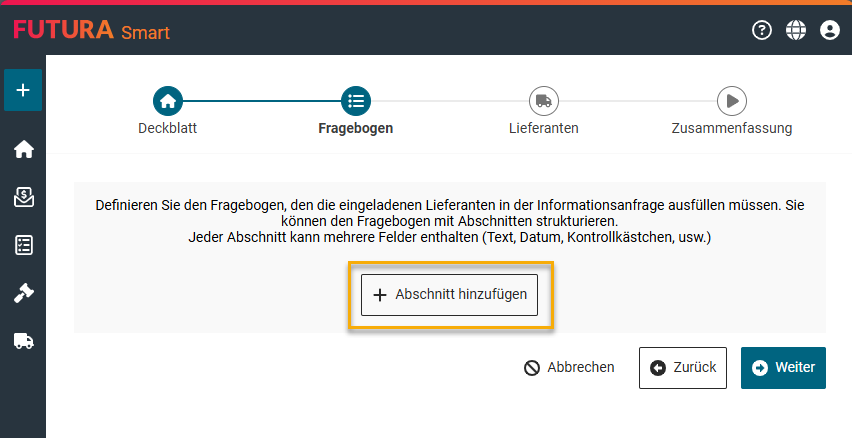Open the checklist icon in left sidebar
Image resolution: width=852 pixels, height=438 pixels.
pyautogui.click(x=23, y=245)
